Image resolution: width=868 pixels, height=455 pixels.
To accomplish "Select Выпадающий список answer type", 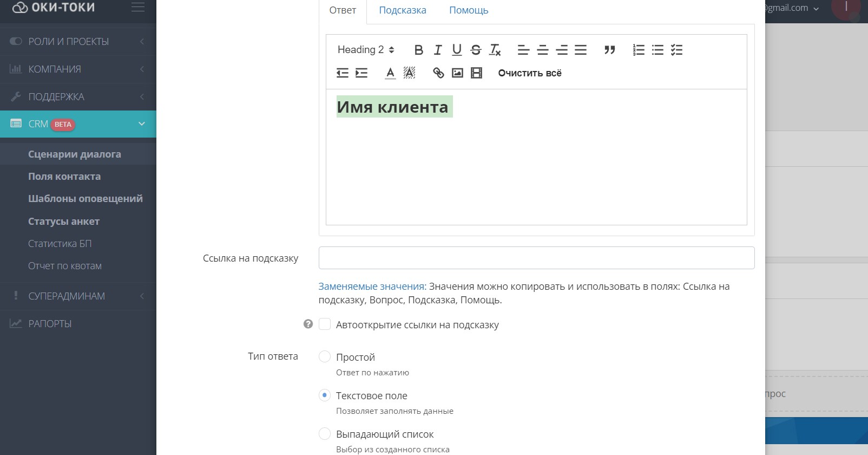I will coord(325,434).
